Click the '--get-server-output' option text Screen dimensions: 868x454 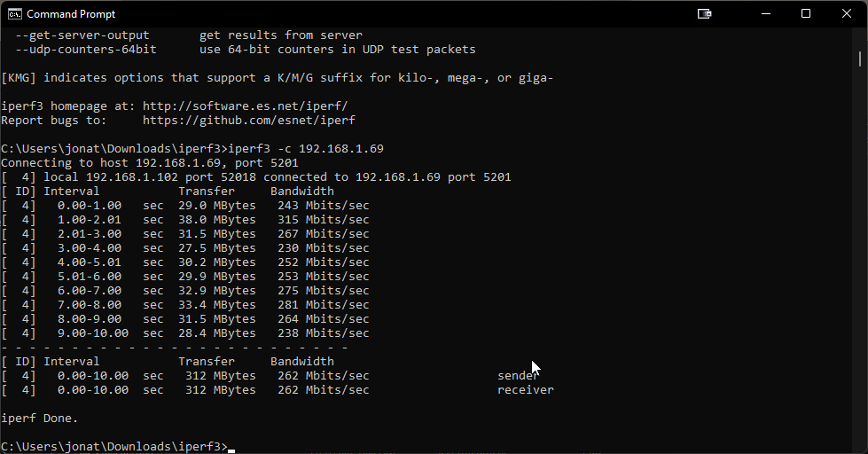click(82, 35)
